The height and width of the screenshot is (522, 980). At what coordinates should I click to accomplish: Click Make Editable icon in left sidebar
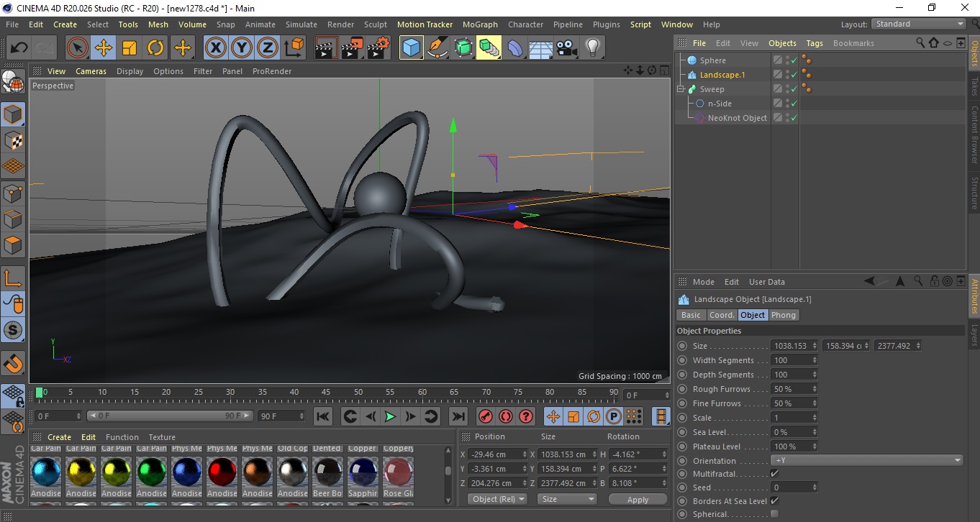13,82
